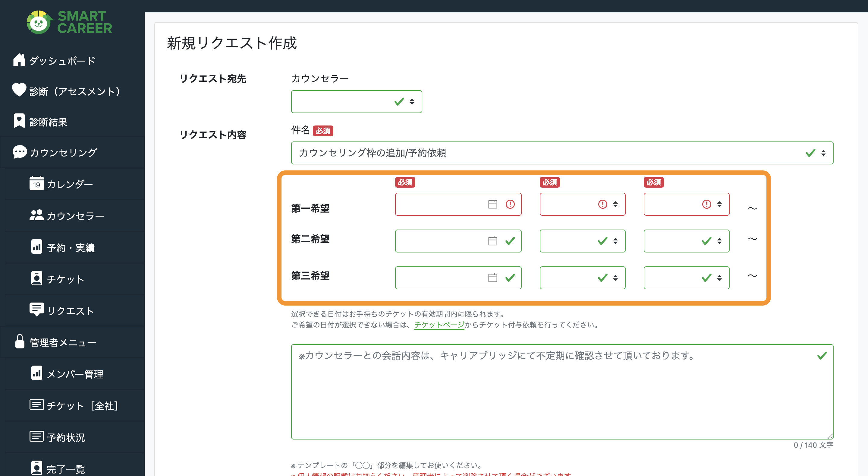
Task: Click the badge icon for 完了一覧
Action: pos(36,468)
